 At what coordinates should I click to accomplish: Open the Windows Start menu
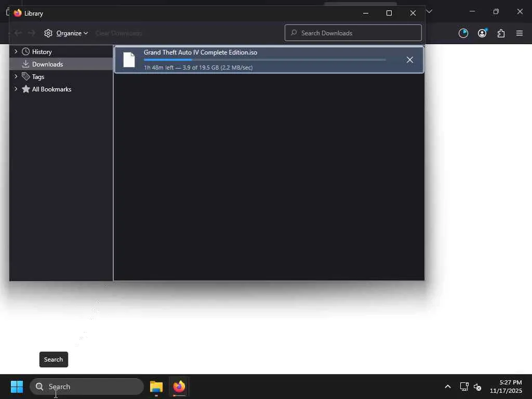click(x=17, y=387)
